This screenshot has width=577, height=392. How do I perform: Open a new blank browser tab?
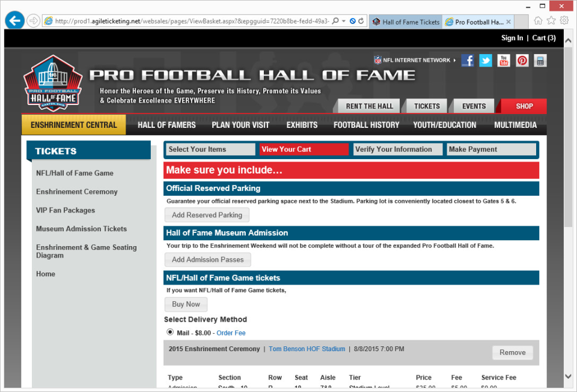[521, 22]
